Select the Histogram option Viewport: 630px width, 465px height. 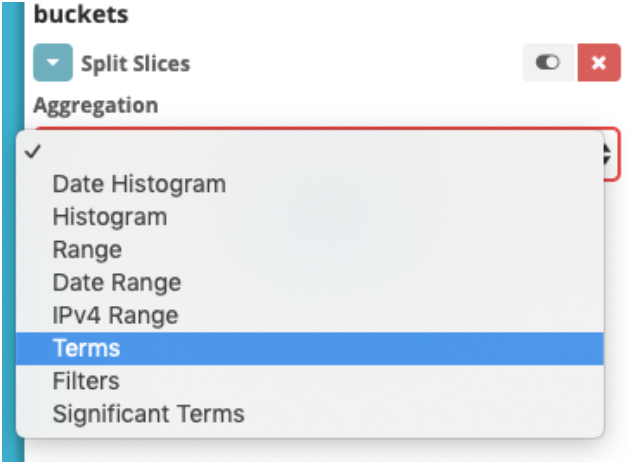[x=110, y=217]
